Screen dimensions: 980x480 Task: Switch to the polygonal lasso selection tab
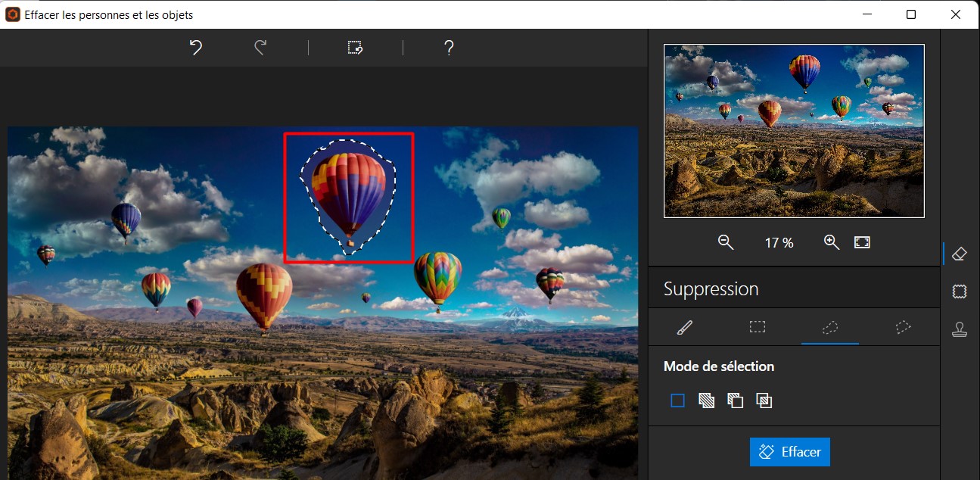pyautogui.click(x=903, y=327)
